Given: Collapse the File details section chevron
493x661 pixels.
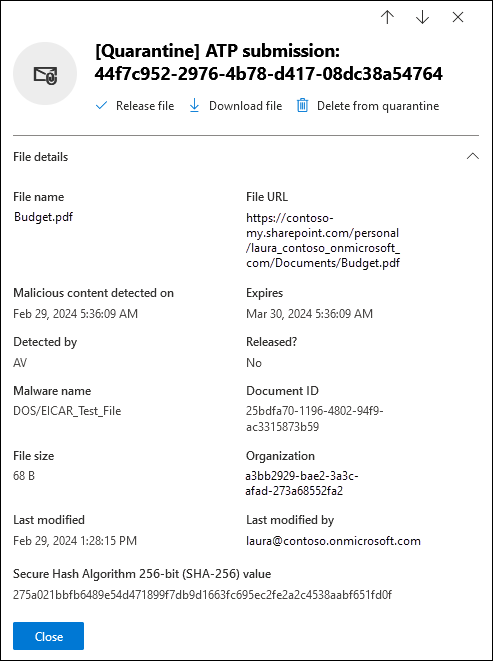Looking at the screenshot, I should [x=473, y=156].
